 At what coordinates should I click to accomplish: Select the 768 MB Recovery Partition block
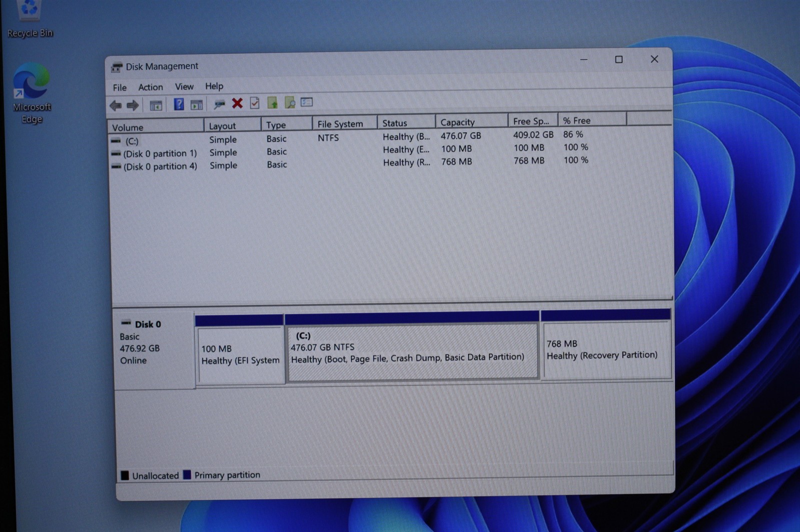pyautogui.click(x=606, y=349)
